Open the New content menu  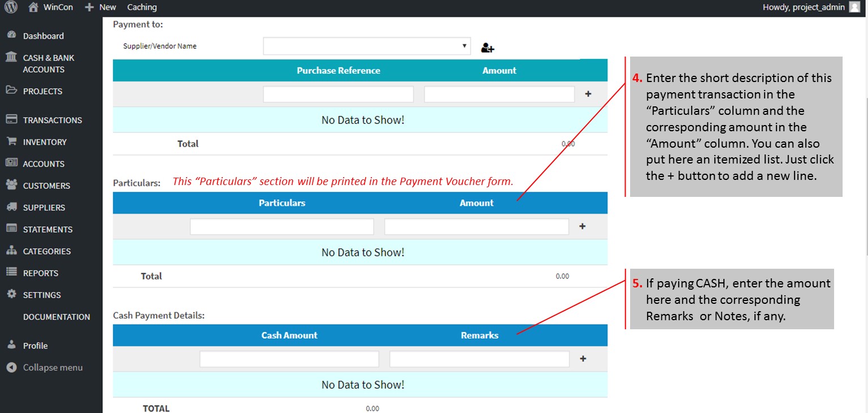[x=101, y=7]
